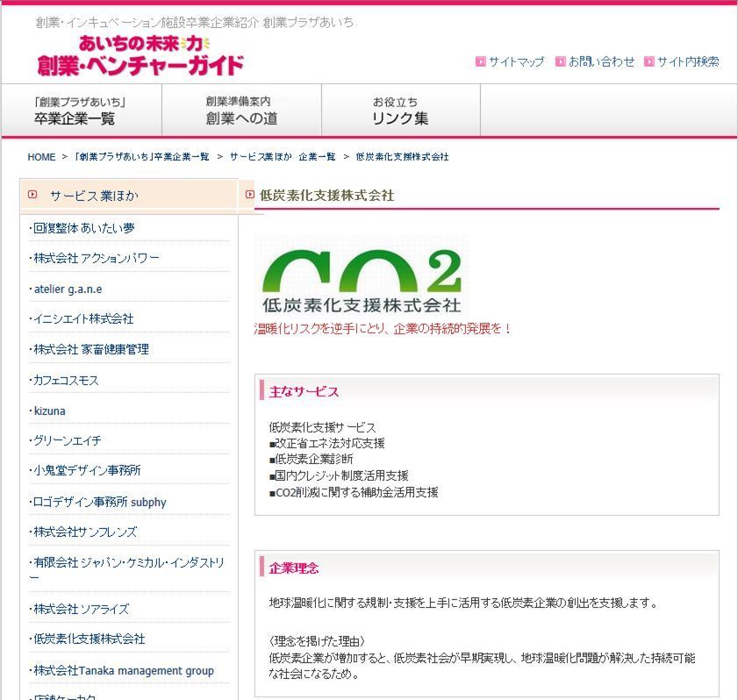
Task: Open kizuna in sidebar
Action: (49, 411)
